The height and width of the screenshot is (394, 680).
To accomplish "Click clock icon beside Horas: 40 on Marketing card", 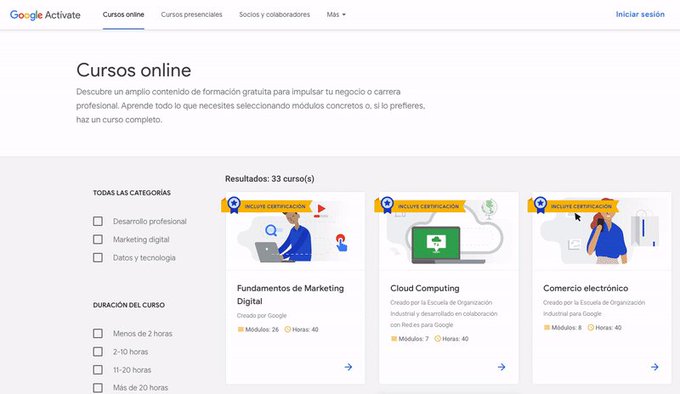I will pyautogui.click(x=288, y=329).
